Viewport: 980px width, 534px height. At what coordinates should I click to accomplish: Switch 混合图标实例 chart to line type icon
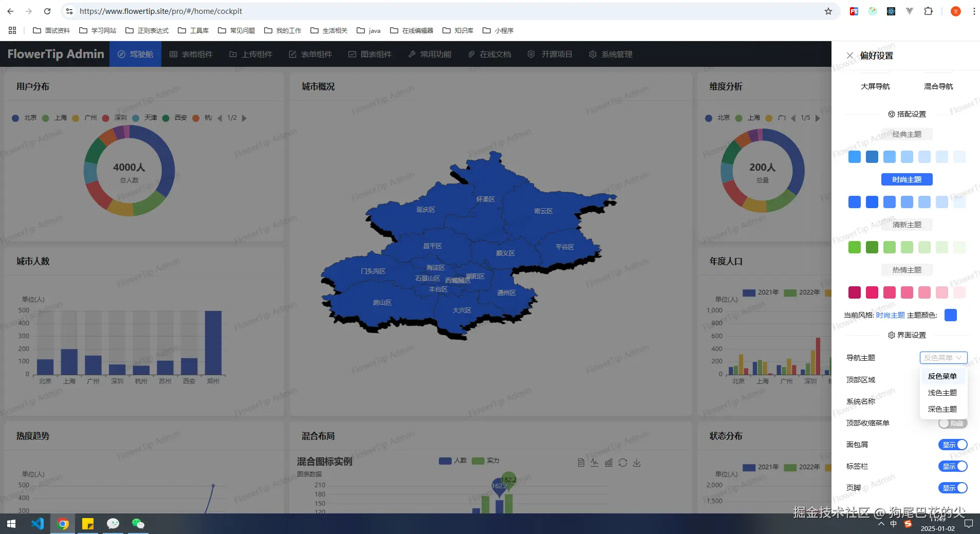pyautogui.click(x=595, y=463)
